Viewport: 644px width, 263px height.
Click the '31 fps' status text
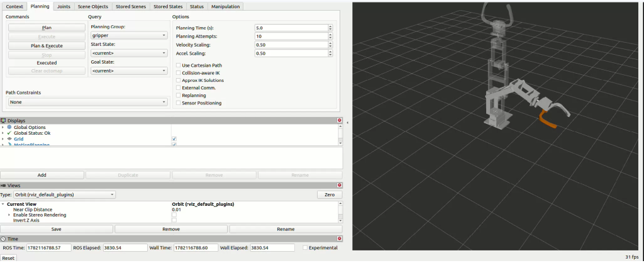click(633, 257)
